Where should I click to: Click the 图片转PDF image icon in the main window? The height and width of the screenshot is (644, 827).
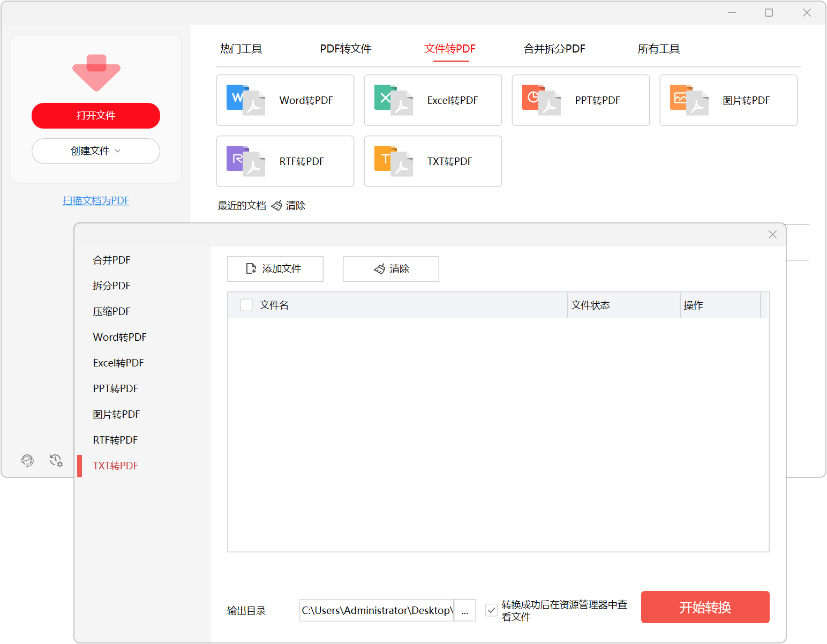689,100
